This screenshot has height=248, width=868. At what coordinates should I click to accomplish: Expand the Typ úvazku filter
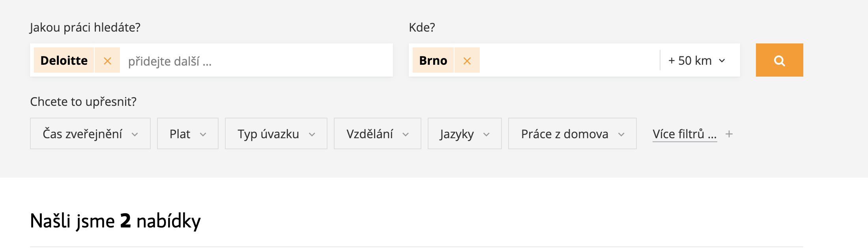[276, 133]
